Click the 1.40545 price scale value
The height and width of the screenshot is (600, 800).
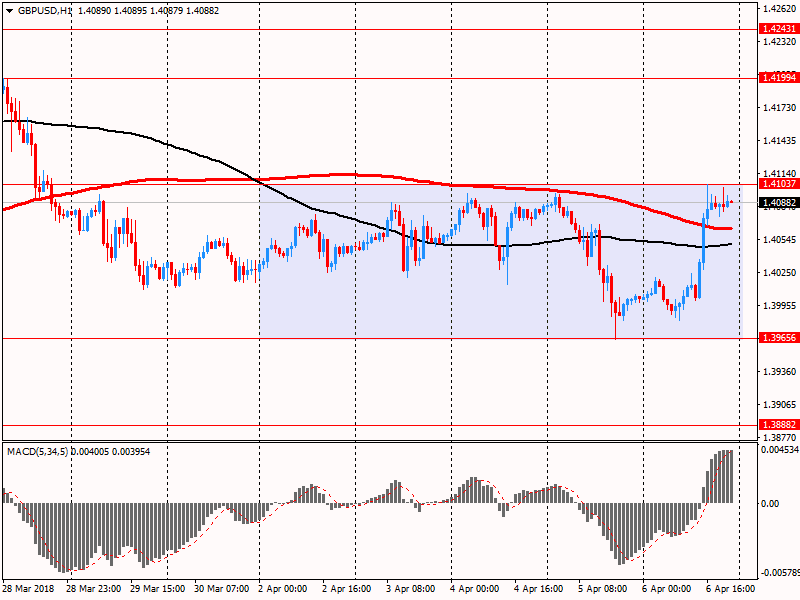click(x=780, y=239)
